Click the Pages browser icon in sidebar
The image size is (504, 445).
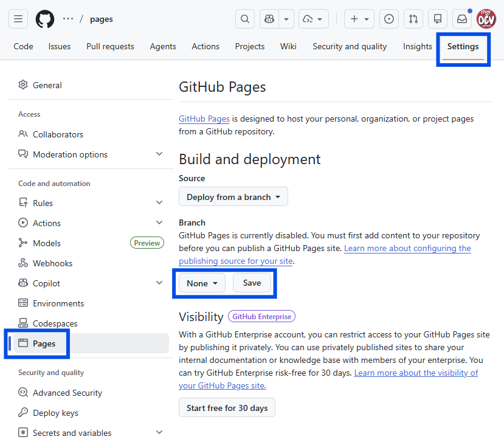[x=23, y=343]
